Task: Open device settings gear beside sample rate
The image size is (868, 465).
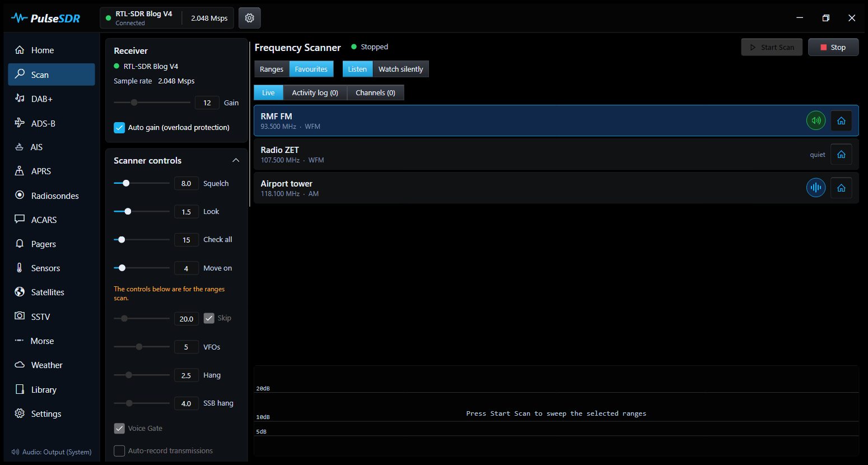Action: click(x=250, y=18)
